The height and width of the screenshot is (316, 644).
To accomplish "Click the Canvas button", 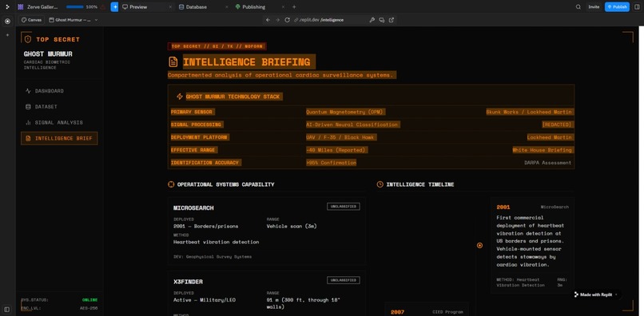I will coord(32,20).
